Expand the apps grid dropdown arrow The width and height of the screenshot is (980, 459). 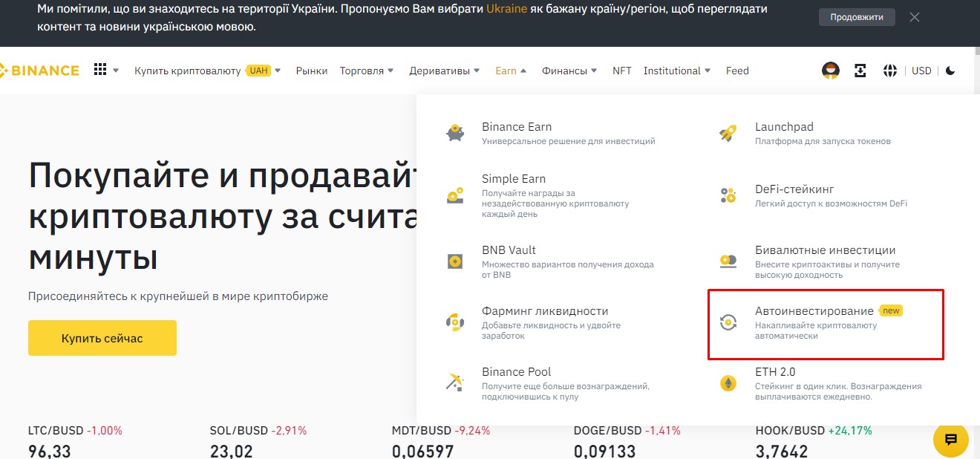(116, 71)
